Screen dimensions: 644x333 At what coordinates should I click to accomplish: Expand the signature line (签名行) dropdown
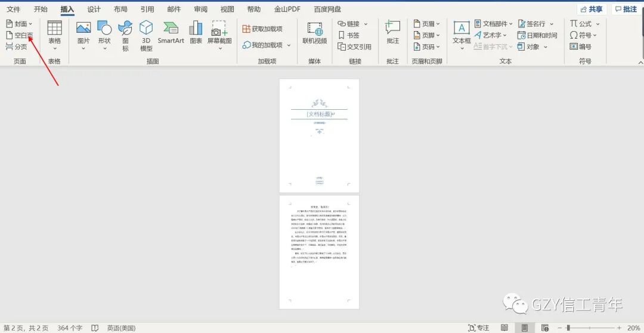(551, 24)
